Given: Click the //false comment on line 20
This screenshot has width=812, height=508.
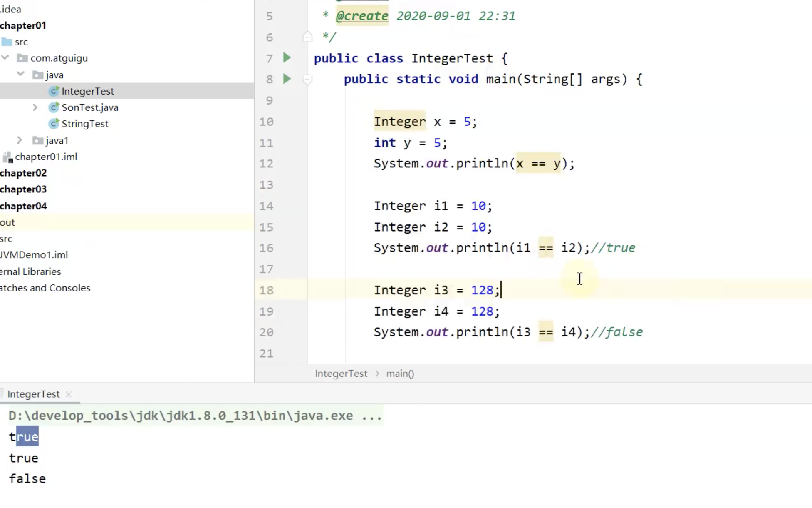Looking at the screenshot, I should (x=616, y=332).
